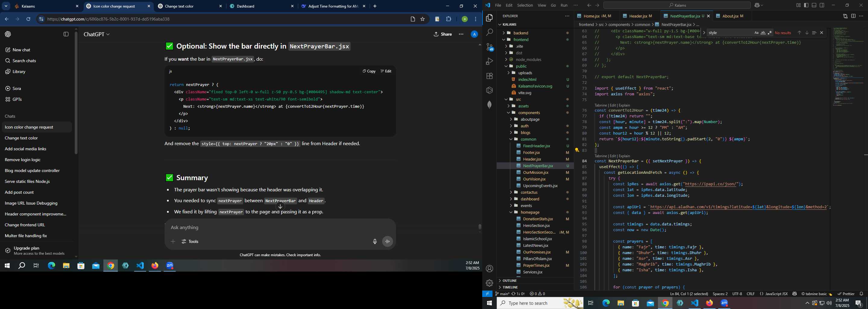Switch to the Home.jsx editor tab

click(x=597, y=16)
